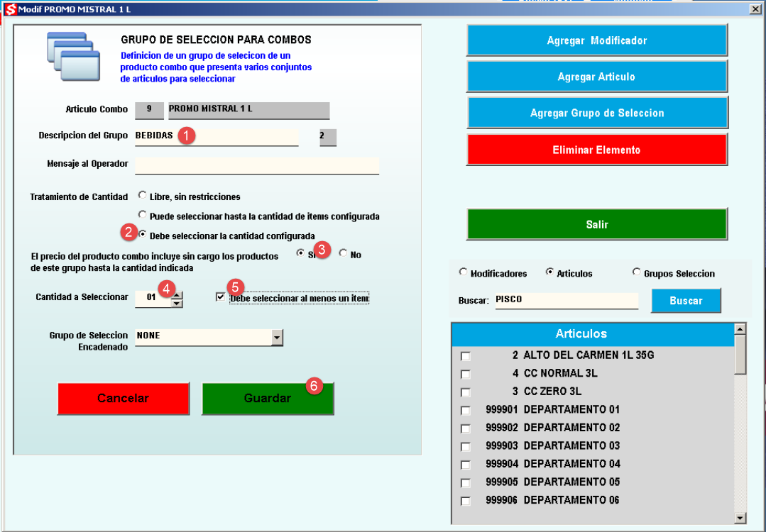Check the box for ALTO DEL CARMEN 1L 35G
Viewport: 766px width, 532px height.
pyautogui.click(x=466, y=356)
